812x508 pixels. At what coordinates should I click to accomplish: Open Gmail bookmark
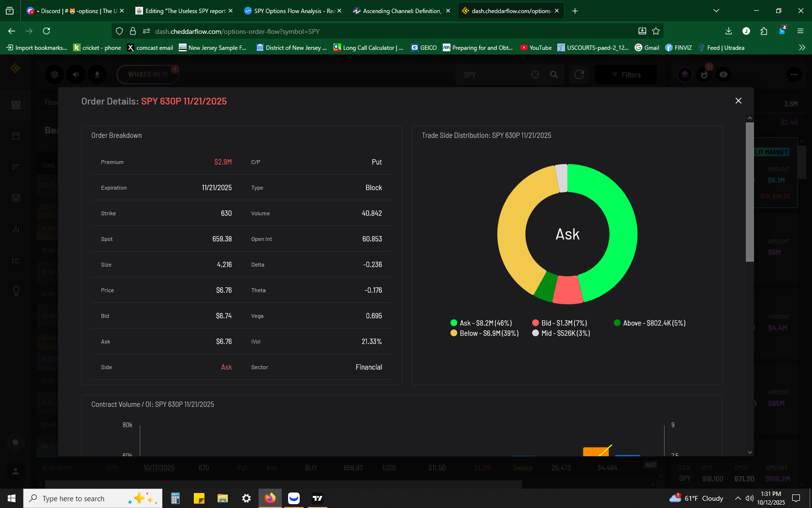647,47
